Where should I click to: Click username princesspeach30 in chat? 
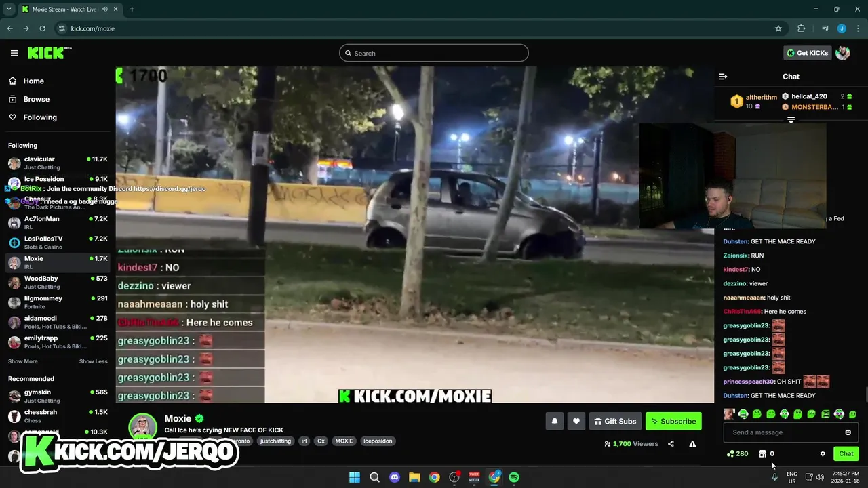pyautogui.click(x=749, y=382)
